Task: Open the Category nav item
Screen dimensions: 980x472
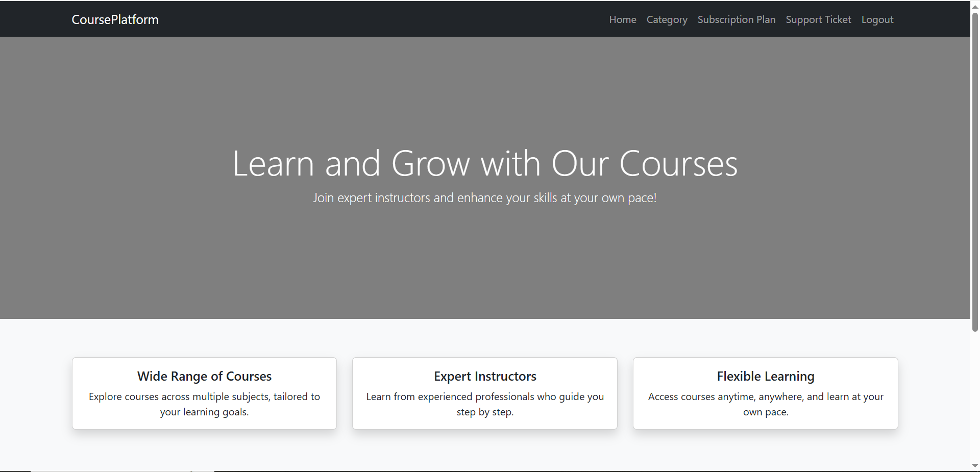Action: pos(667,19)
